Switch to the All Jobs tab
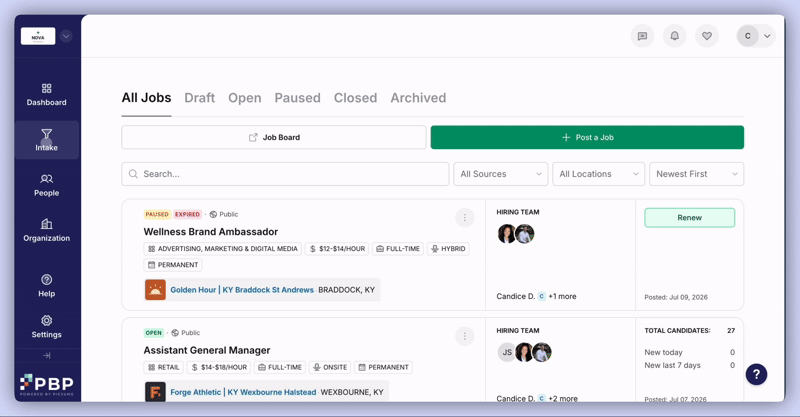The width and height of the screenshot is (800, 417). [146, 98]
